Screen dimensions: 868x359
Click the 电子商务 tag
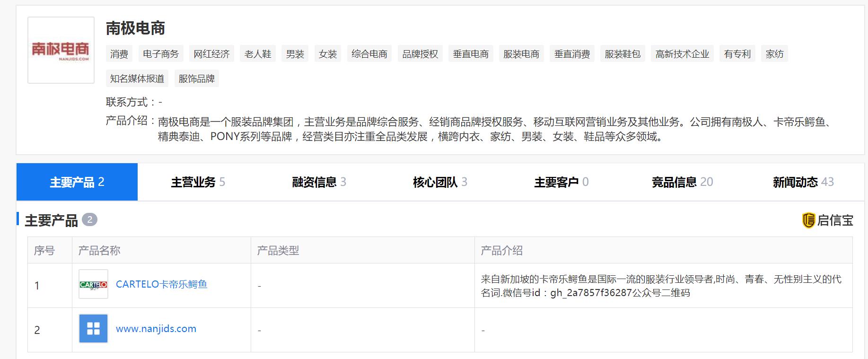[161, 54]
